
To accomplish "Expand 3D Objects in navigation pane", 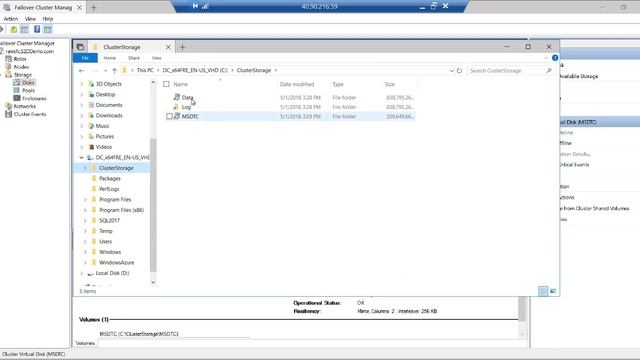I will [82, 84].
